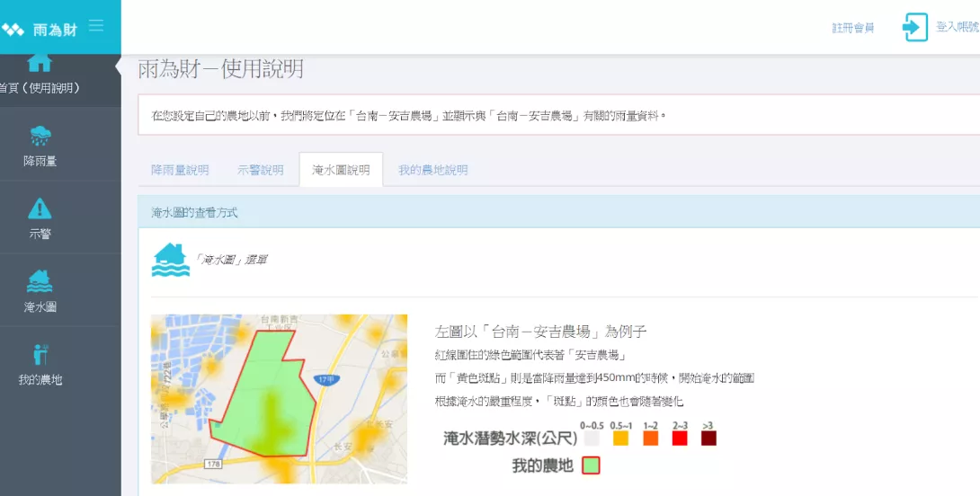Image resolution: width=980 pixels, height=496 pixels.
Task: Click 登入帳號 link
Action: [x=958, y=28]
